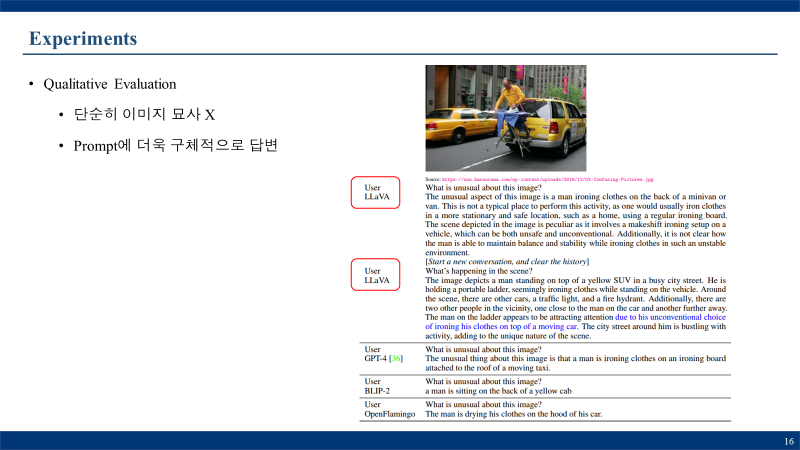Click the first red-boxed User LLaVA label
Viewport: 800px width, 450px height.
pyautogui.click(x=376, y=192)
